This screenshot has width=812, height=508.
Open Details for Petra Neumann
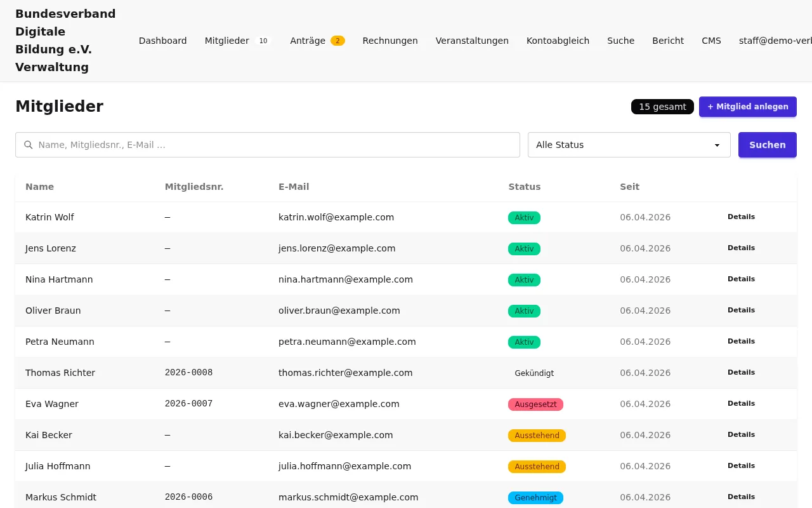(x=741, y=342)
